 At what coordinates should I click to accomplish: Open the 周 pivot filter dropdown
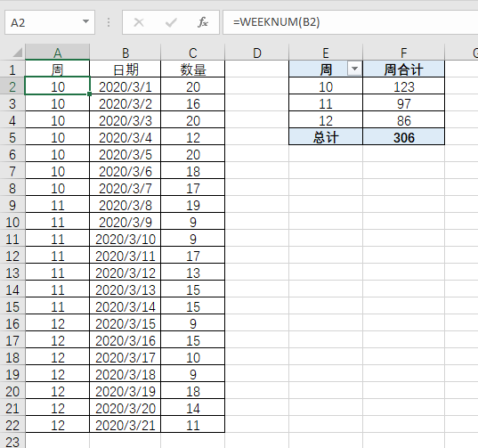(x=354, y=69)
